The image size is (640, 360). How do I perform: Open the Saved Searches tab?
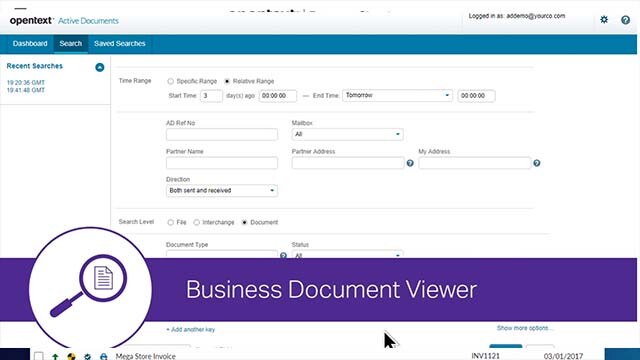[x=120, y=44]
